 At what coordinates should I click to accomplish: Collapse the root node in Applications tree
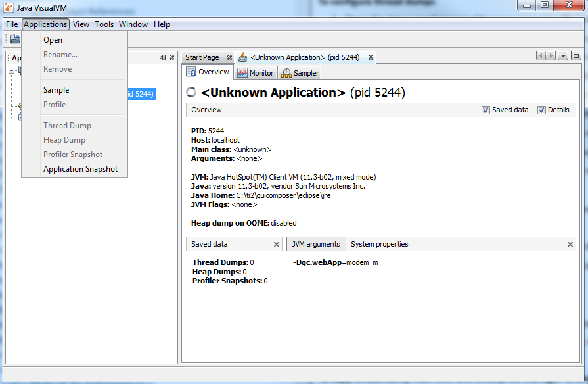coord(11,70)
